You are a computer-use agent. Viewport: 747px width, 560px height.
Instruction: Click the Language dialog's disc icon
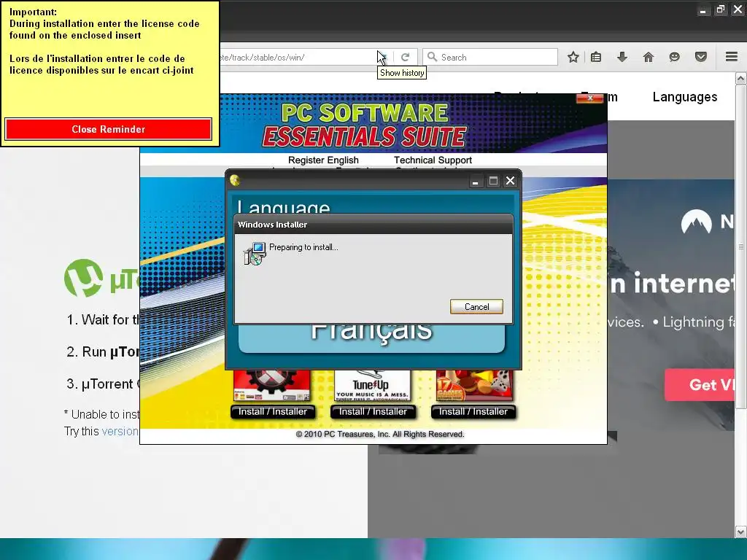pos(234,180)
